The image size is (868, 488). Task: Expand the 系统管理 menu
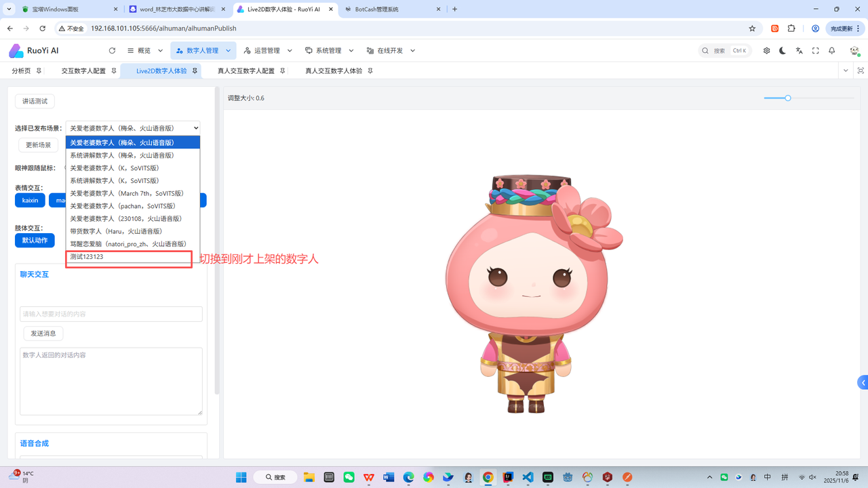[323, 51]
